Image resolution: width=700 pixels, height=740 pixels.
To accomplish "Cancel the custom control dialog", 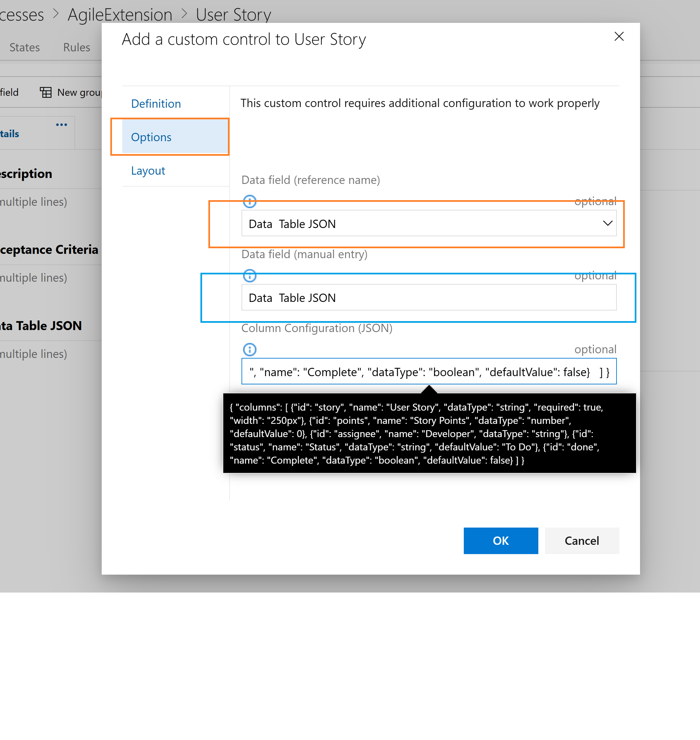I will click(x=581, y=541).
